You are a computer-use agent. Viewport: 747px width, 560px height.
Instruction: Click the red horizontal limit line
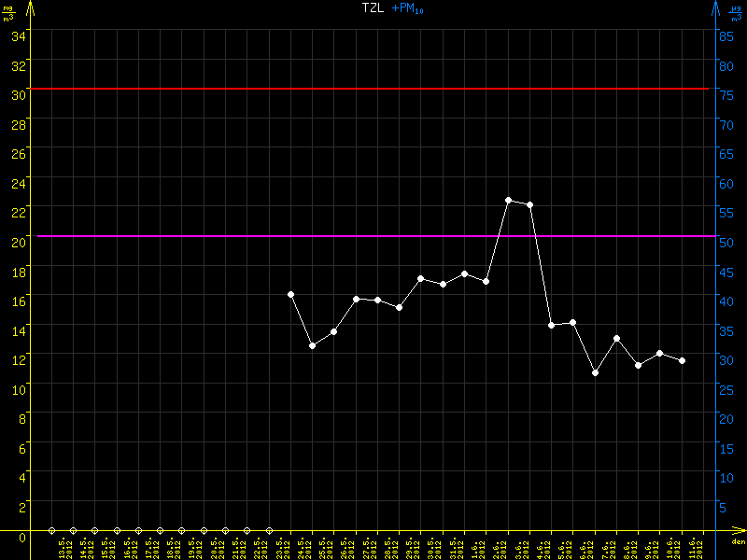click(373, 89)
